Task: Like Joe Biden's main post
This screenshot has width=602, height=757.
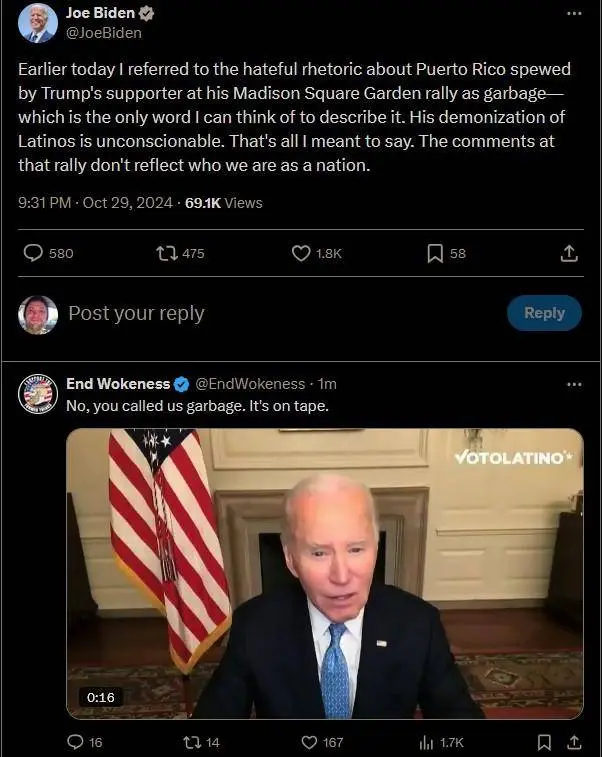Action: pyautogui.click(x=301, y=253)
